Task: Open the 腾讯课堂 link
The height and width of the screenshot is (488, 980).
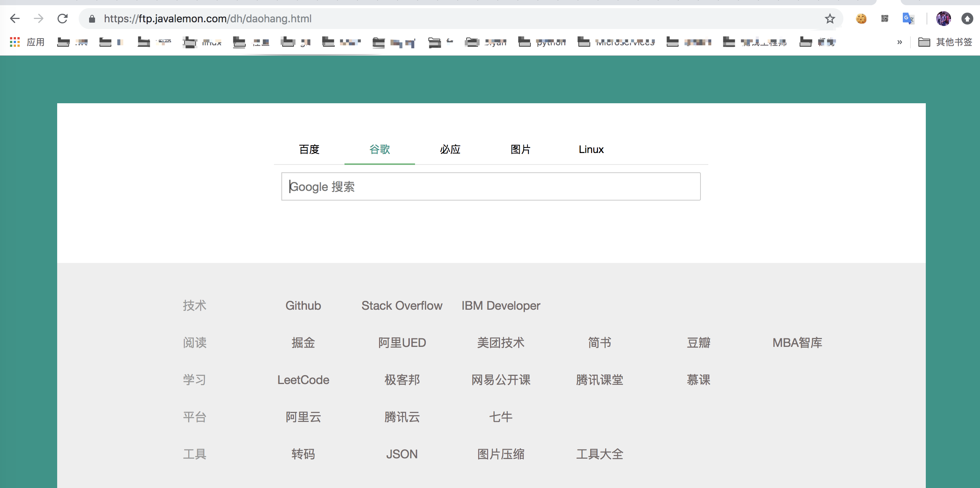Action: tap(600, 380)
